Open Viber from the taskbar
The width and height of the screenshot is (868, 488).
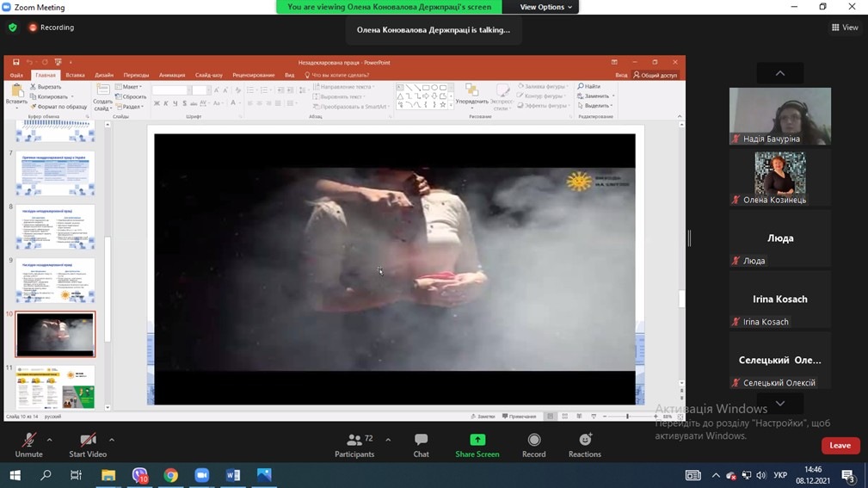coord(140,475)
